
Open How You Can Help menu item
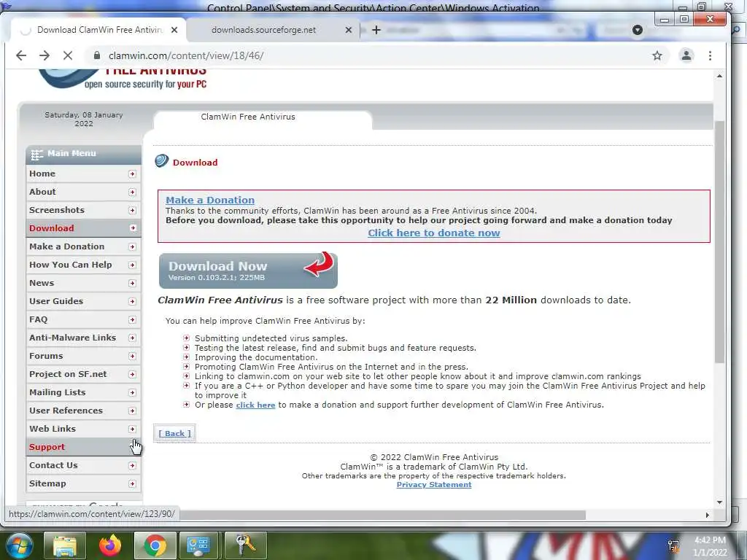click(x=83, y=265)
